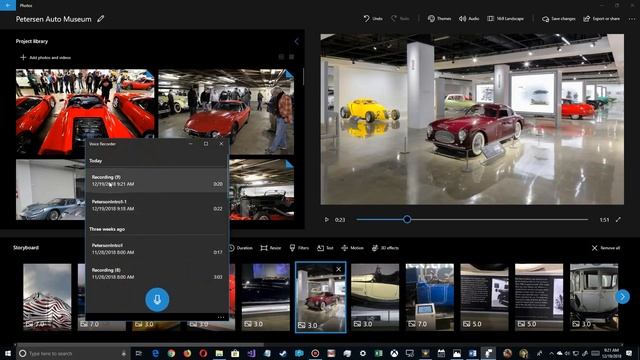The image size is (640, 360).
Task: Enter full screen preview
Action: [x=618, y=220]
